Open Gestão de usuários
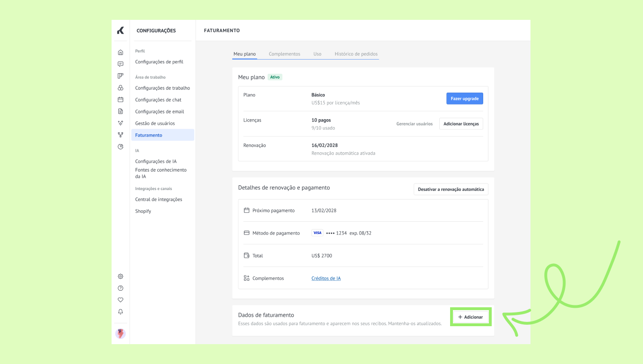Screen dimensions: 643x364 (155, 123)
